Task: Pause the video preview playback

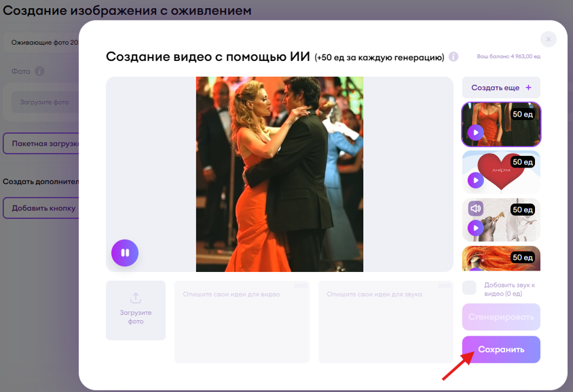Action: pos(125,253)
